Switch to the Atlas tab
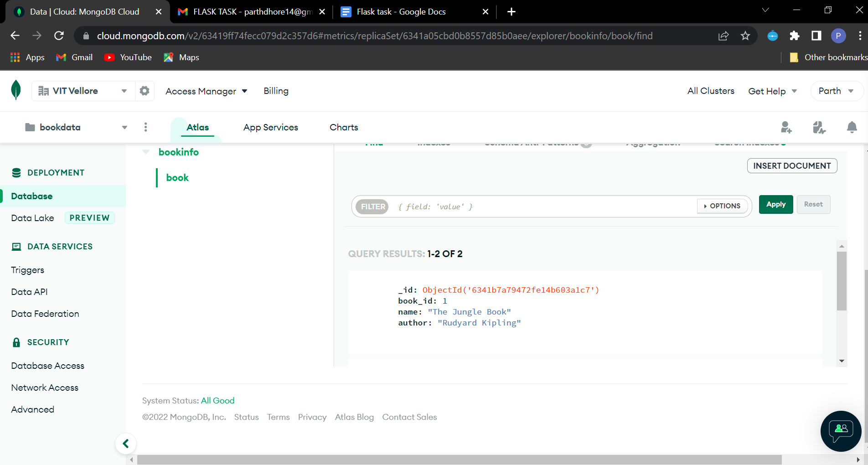 tap(198, 127)
